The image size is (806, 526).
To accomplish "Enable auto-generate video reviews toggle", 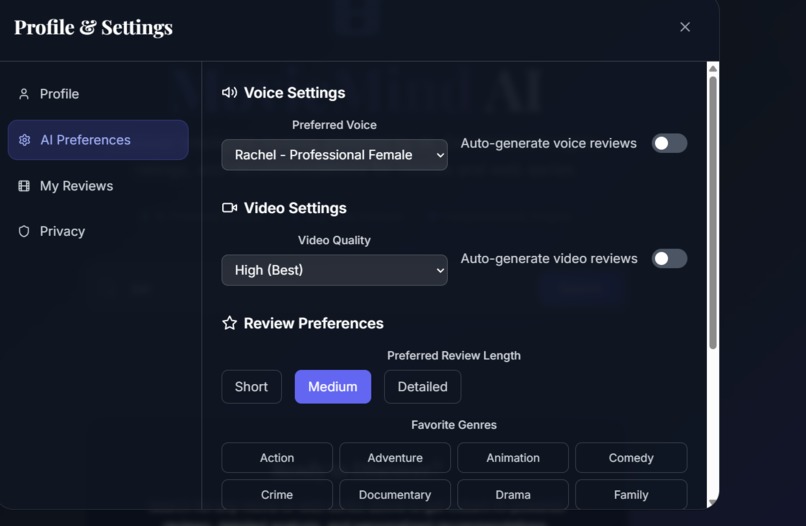I will click(x=669, y=259).
